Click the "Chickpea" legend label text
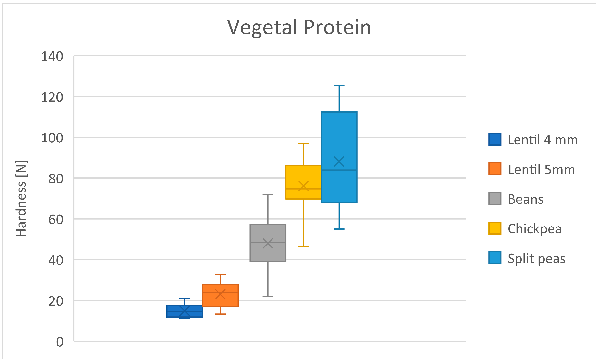 [535, 229]
